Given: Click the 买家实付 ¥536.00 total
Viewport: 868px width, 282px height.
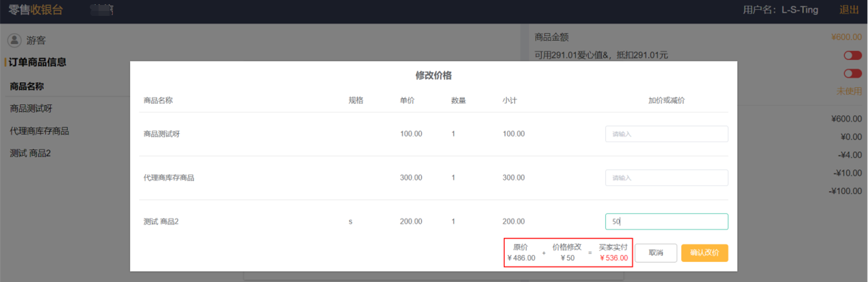Looking at the screenshot, I should tap(613, 253).
